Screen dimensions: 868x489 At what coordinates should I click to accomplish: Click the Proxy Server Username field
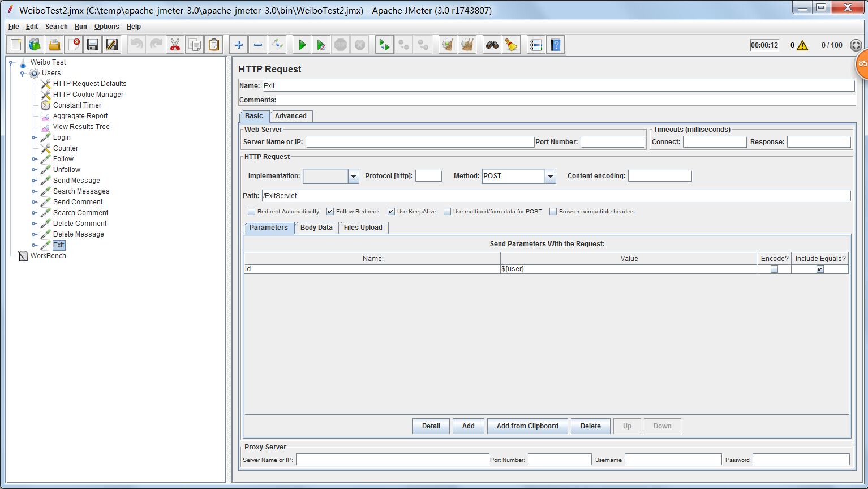point(673,460)
